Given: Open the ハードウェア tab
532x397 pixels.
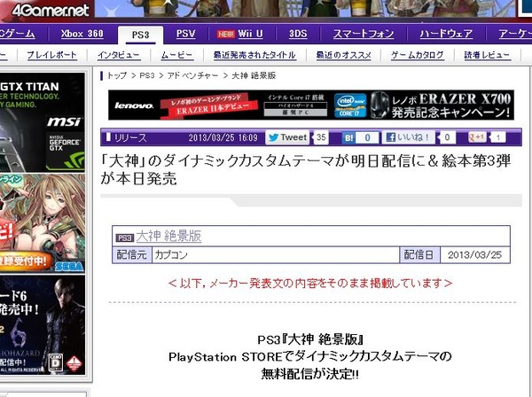Looking at the screenshot, I should tap(446, 34).
